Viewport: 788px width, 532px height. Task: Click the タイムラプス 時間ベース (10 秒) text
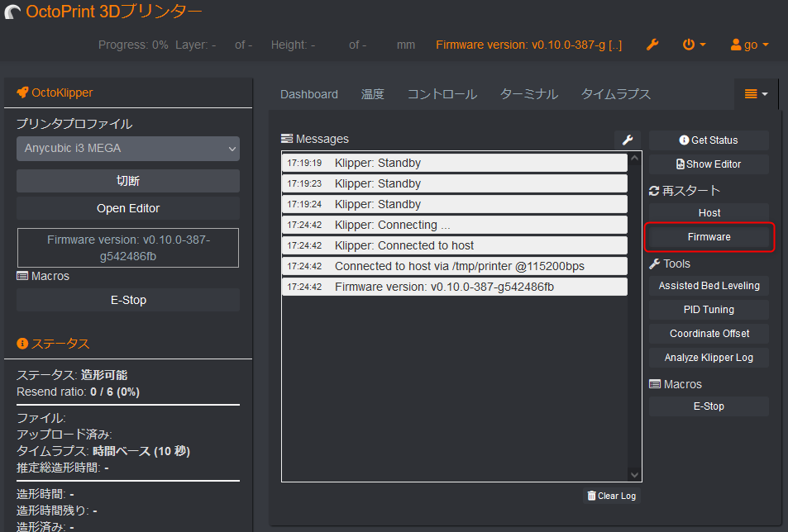point(103,451)
